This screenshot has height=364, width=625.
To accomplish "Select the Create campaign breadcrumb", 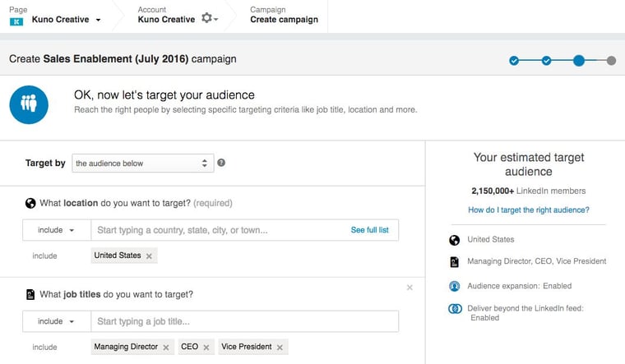I will tap(284, 20).
